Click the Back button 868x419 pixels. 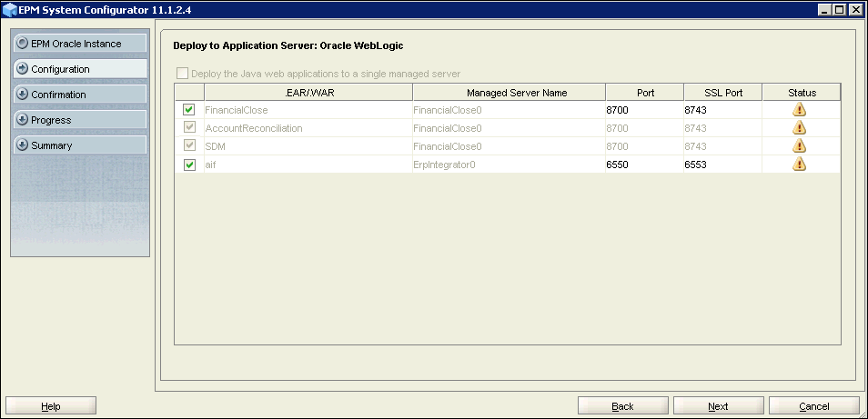(622, 405)
